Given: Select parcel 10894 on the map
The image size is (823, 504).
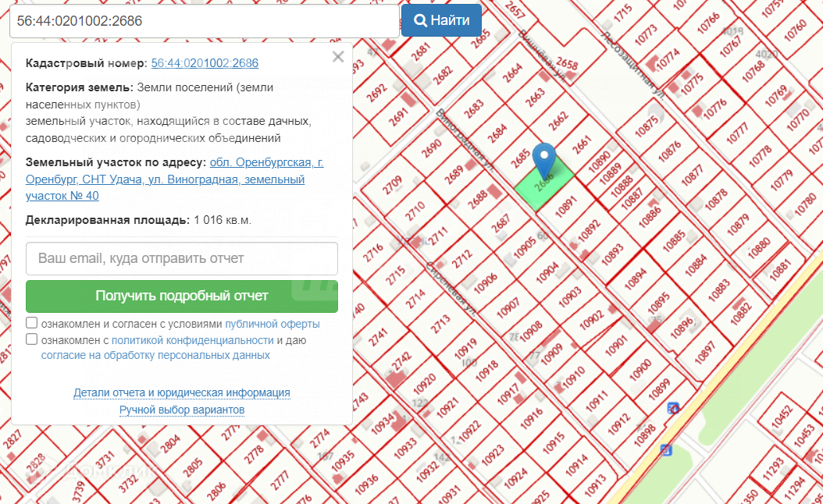Looking at the screenshot, I should tap(635, 279).
